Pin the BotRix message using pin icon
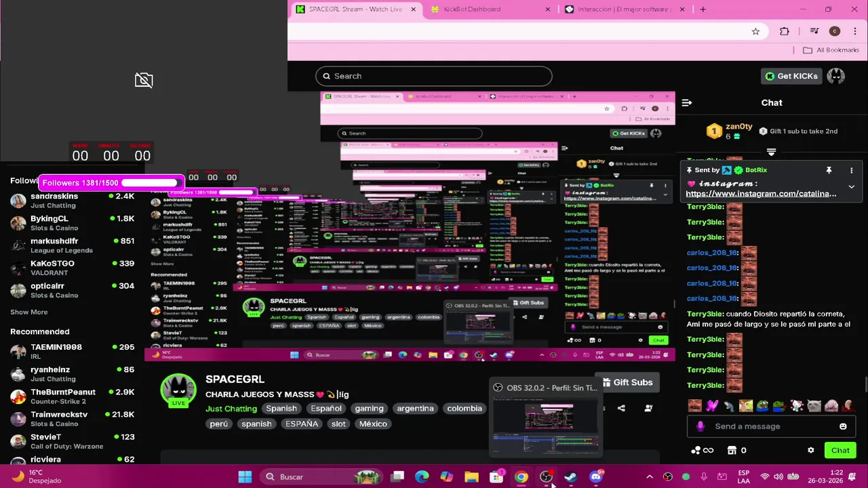 tap(829, 170)
